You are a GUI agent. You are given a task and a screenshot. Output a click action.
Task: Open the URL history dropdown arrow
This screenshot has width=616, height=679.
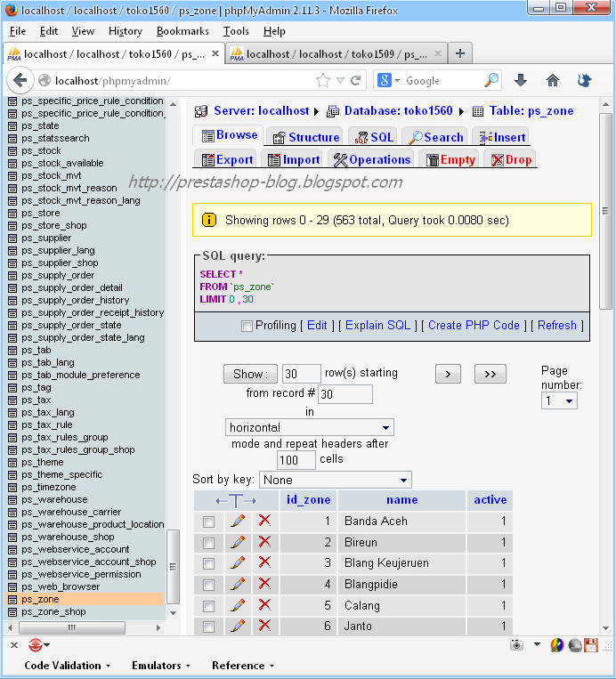click(340, 81)
